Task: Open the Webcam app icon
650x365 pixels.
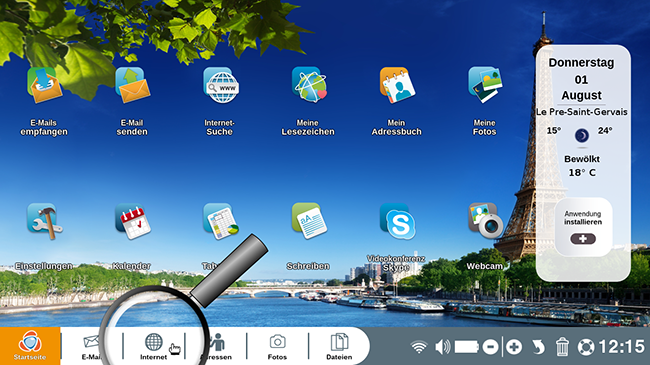Action: 485,221
